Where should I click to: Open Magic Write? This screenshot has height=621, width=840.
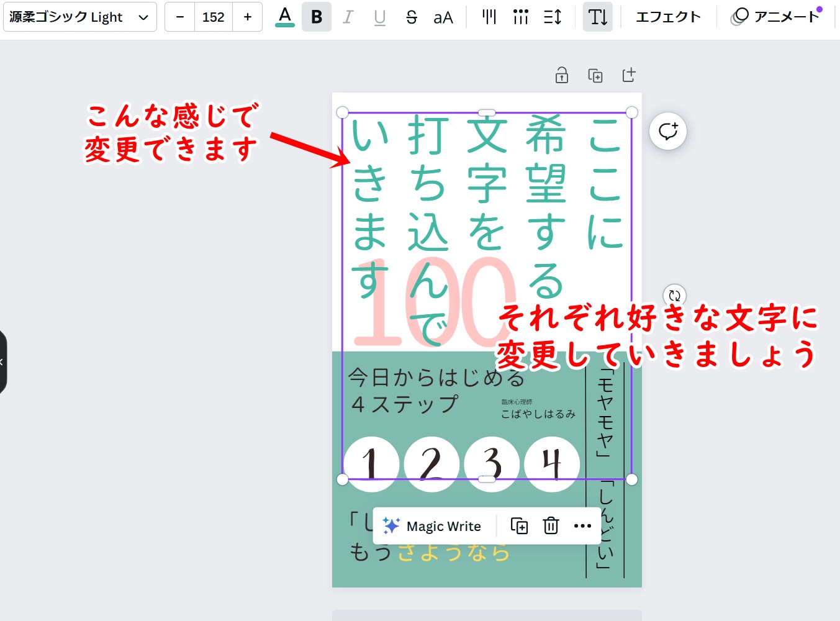click(x=432, y=526)
